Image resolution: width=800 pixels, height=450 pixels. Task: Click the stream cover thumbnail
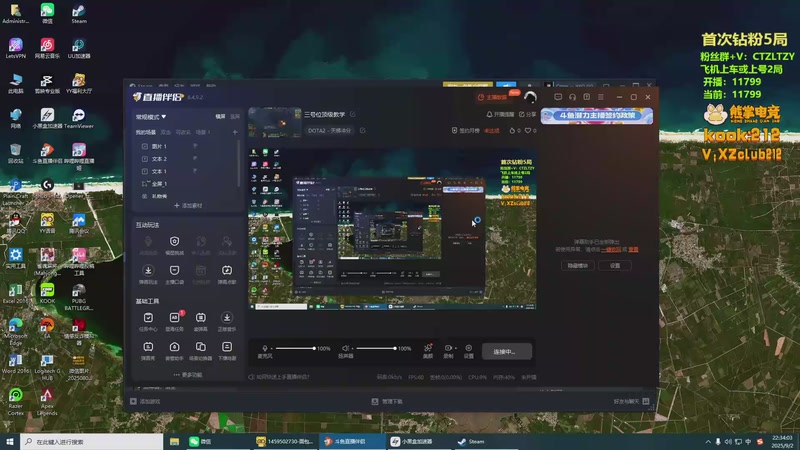point(274,122)
